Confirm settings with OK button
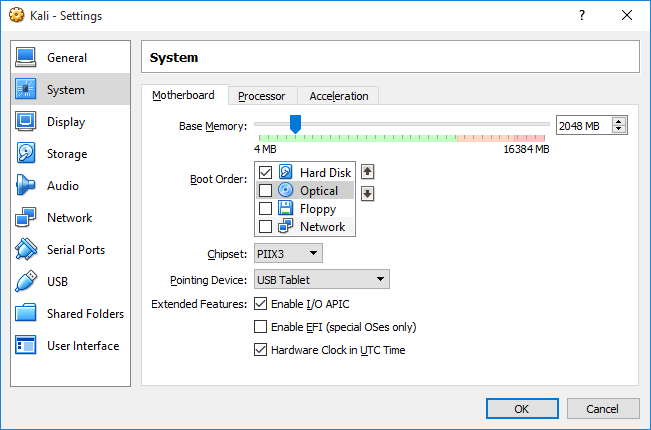Image resolution: width=651 pixels, height=430 pixels. (x=522, y=409)
